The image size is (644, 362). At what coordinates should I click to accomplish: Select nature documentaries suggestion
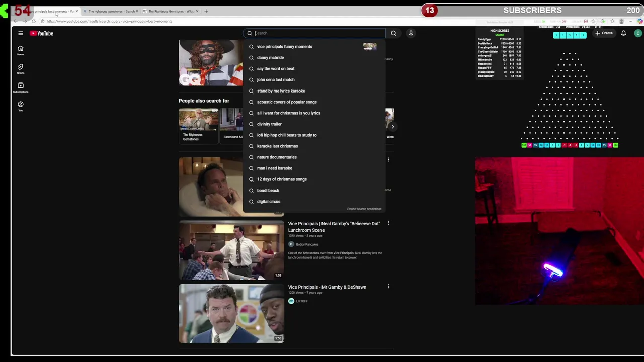(314, 157)
